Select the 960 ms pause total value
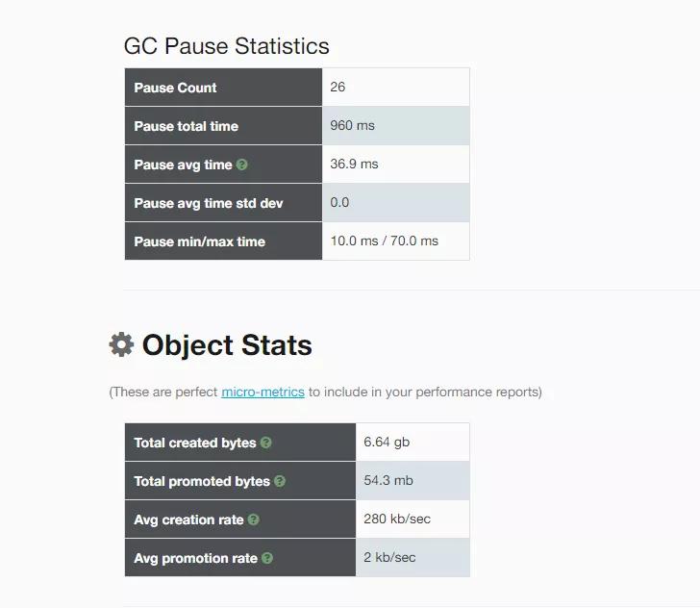This screenshot has width=700, height=608. 352,125
